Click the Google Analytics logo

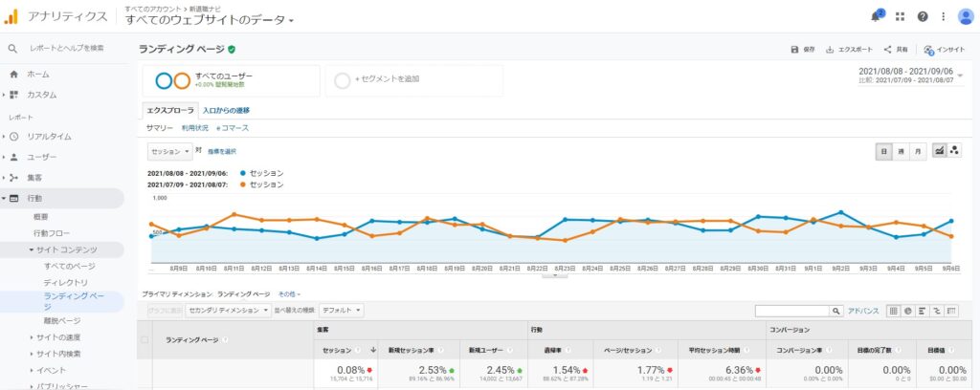coord(11,16)
